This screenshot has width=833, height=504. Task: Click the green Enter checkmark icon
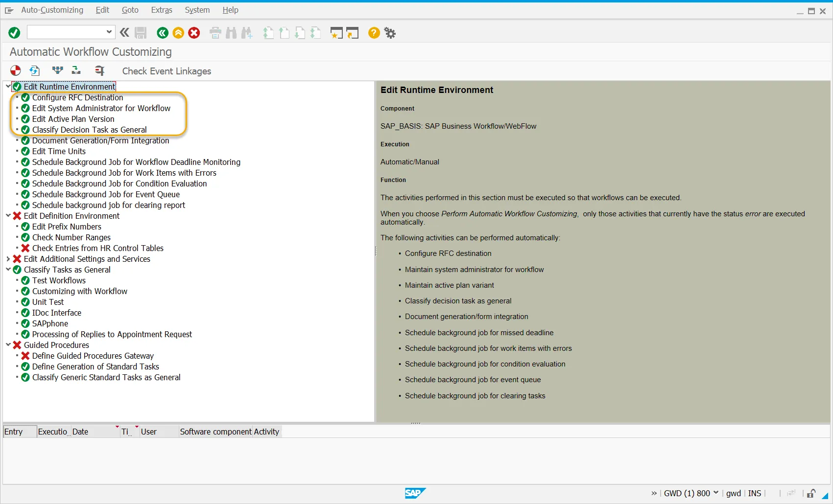[x=14, y=33]
